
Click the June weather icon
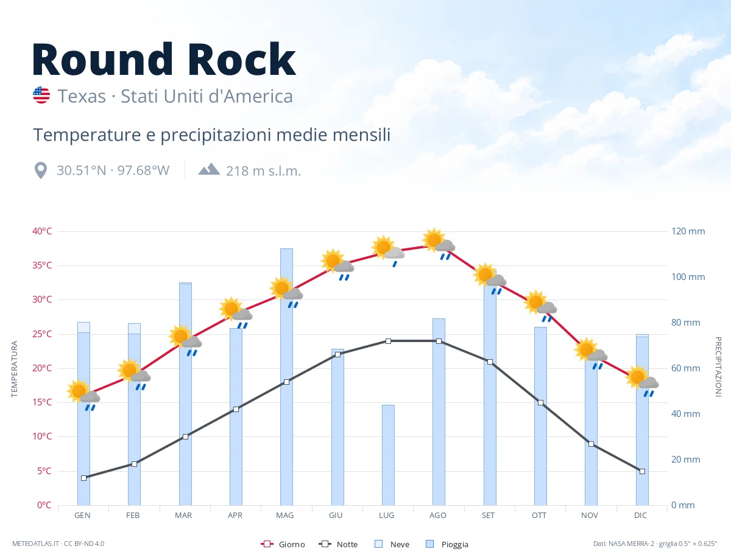(337, 265)
